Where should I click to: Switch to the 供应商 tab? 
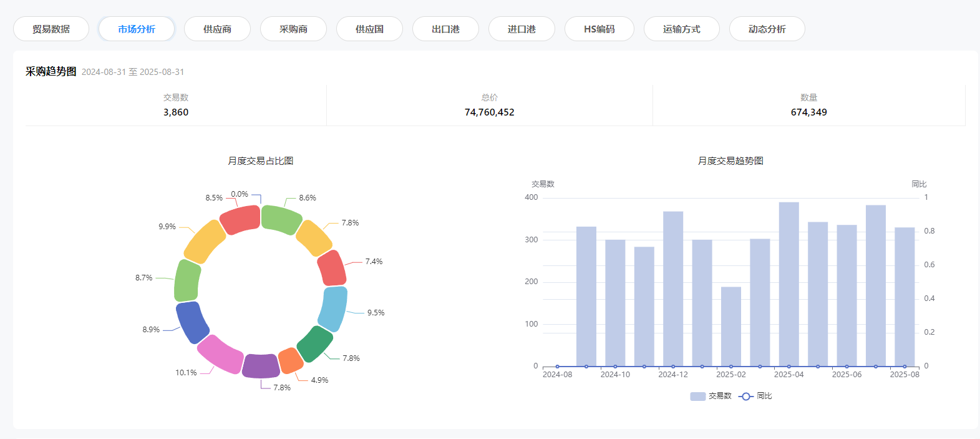pyautogui.click(x=217, y=29)
